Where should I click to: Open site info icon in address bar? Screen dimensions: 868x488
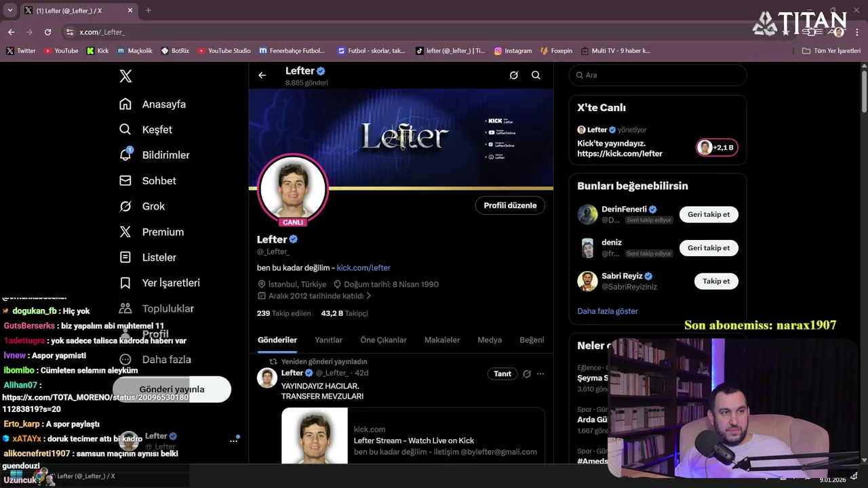(69, 32)
